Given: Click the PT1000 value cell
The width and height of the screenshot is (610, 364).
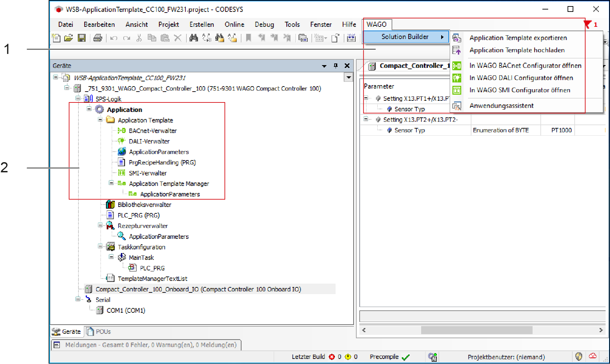Looking at the screenshot, I should pos(558,130).
